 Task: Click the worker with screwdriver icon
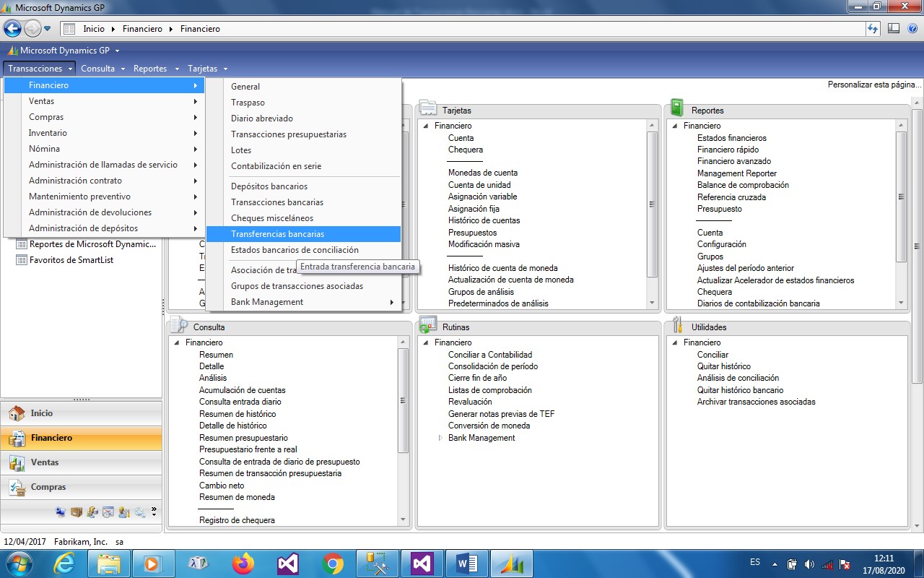124,512
